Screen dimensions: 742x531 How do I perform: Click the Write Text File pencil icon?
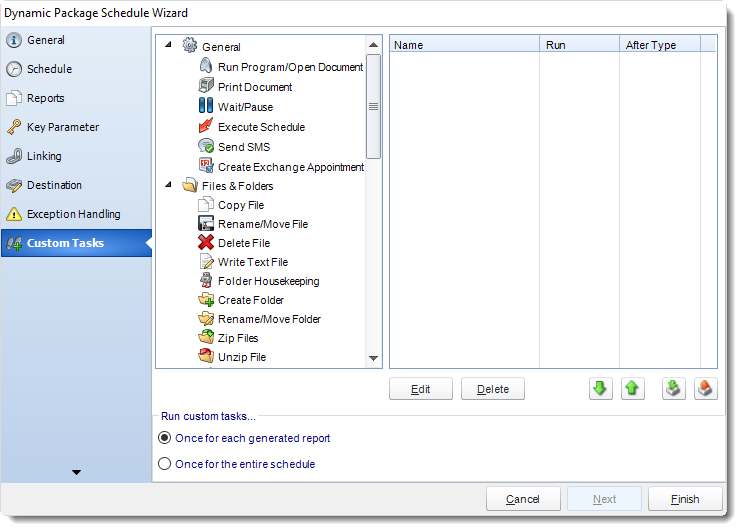point(206,261)
